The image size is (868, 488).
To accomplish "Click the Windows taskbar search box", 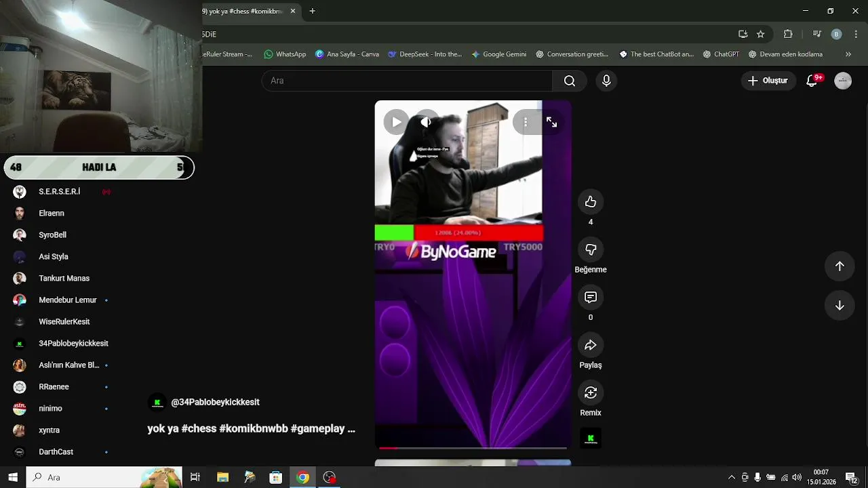I will [104, 477].
